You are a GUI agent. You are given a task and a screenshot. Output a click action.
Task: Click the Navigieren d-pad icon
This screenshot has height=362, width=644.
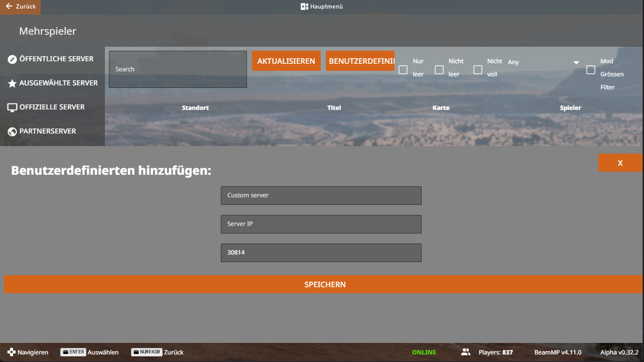pyautogui.click(x=11, y=352)
